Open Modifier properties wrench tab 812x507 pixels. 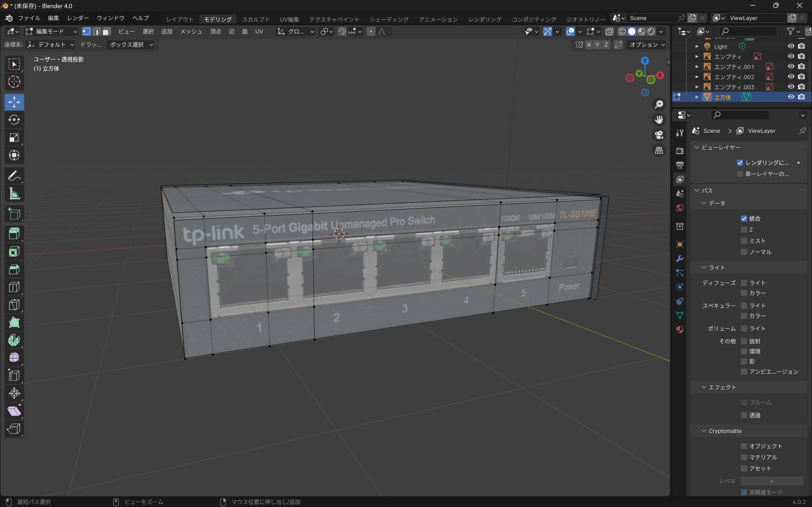(680, 259)
